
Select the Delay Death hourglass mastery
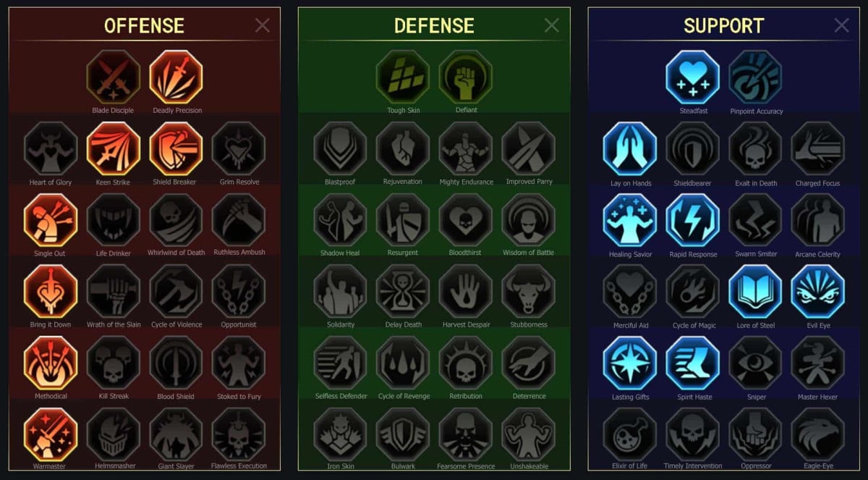tap(403, 292)
